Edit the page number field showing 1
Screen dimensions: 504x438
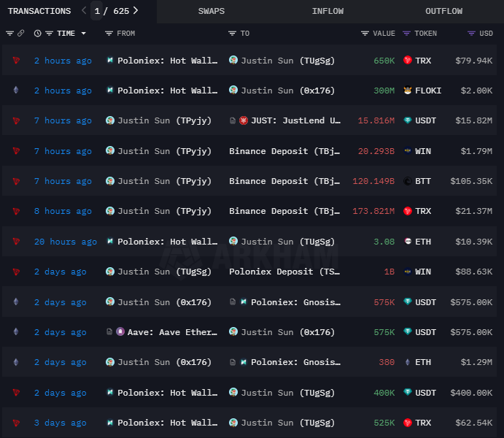point(97,11)
